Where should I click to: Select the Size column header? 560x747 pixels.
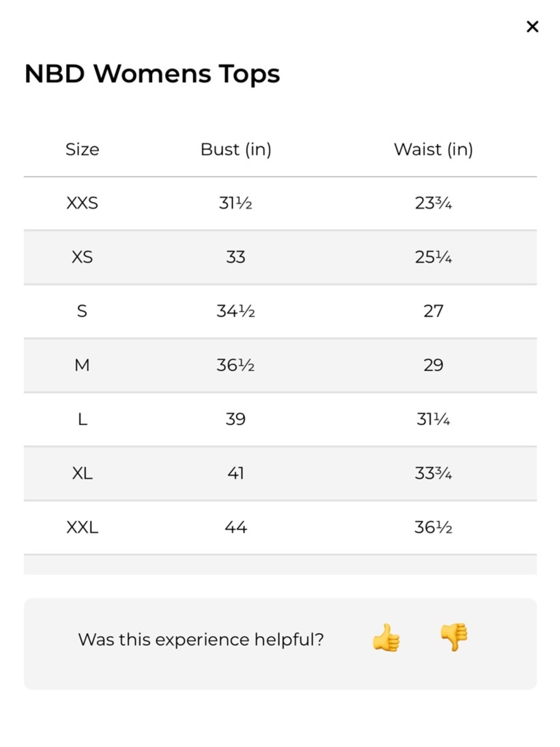click(82, 149)
